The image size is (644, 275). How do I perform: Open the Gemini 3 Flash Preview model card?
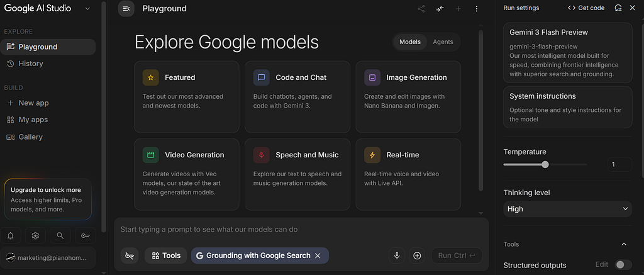pos(568,53)
